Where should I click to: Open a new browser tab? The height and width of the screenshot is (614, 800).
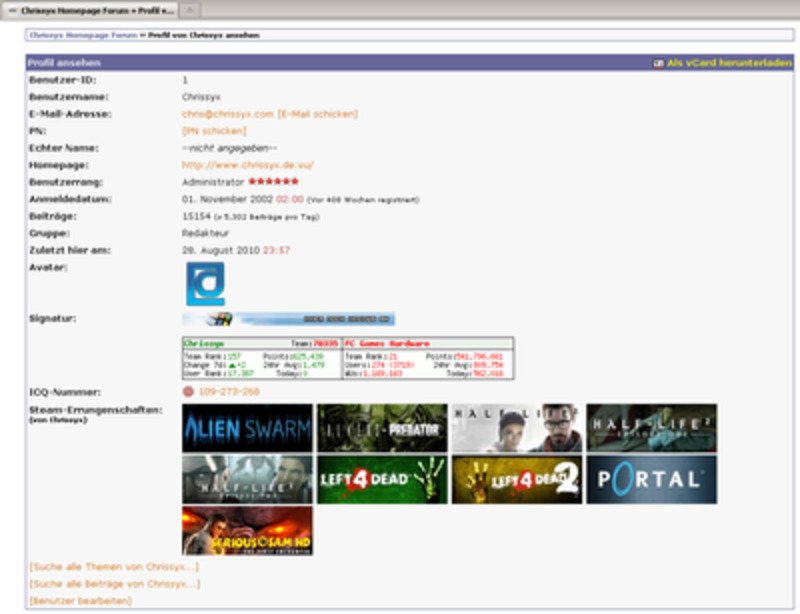tap(189, 10)
